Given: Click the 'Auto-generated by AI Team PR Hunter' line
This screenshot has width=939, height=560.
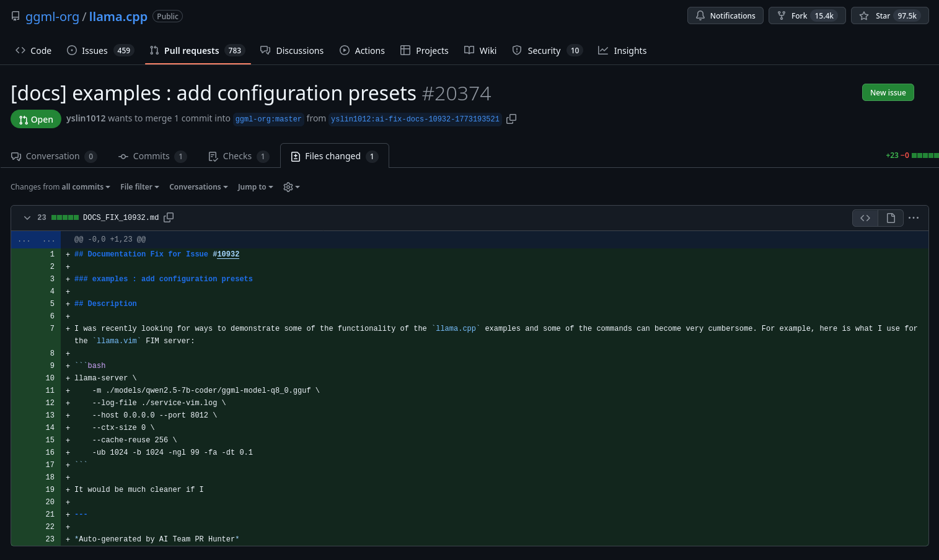Looking at the screenshot, I should [157, 539].
